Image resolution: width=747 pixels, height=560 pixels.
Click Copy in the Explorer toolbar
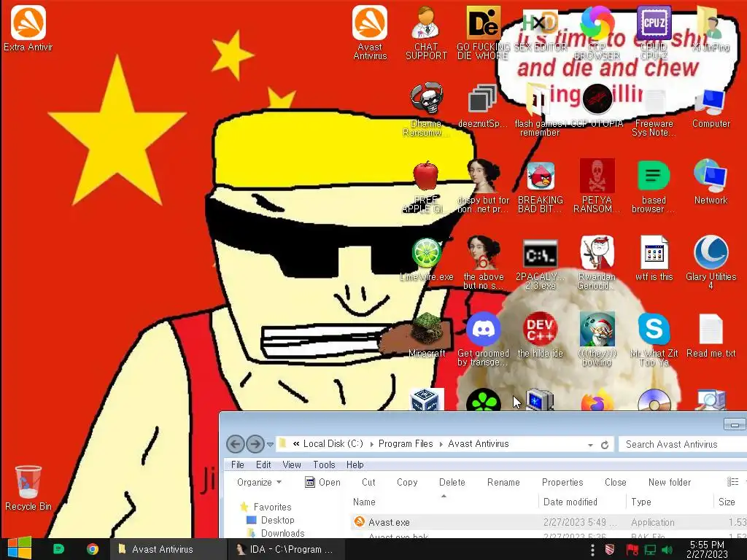[407, 482]
